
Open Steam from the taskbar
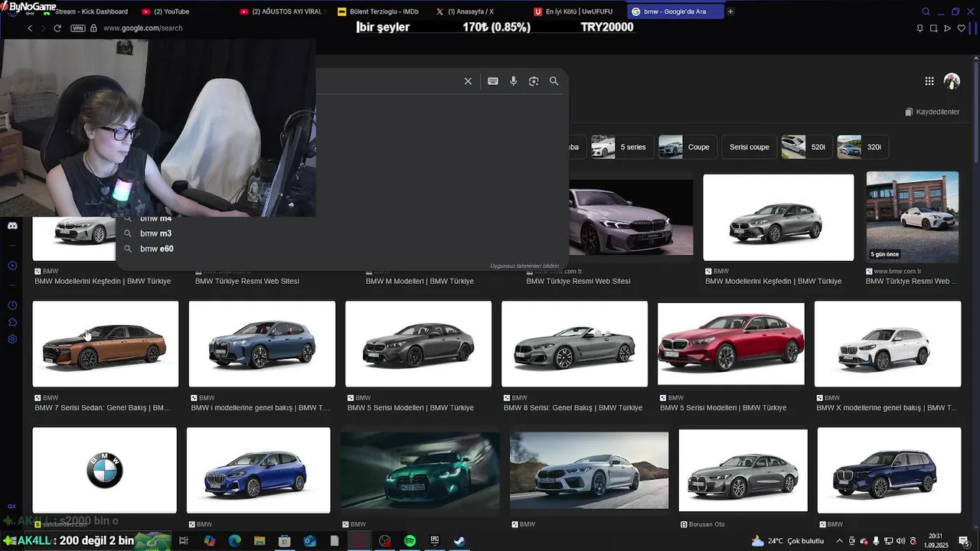point(459,541)
